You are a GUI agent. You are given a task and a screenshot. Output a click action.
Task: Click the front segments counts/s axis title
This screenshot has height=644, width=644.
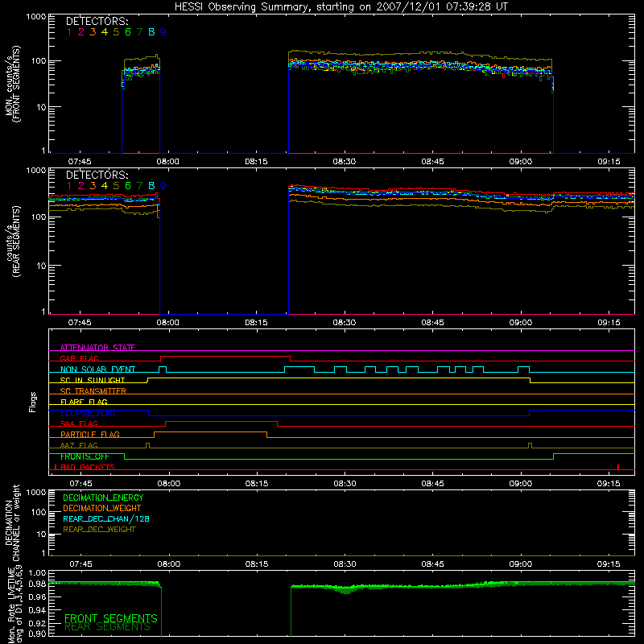[12, 84]
